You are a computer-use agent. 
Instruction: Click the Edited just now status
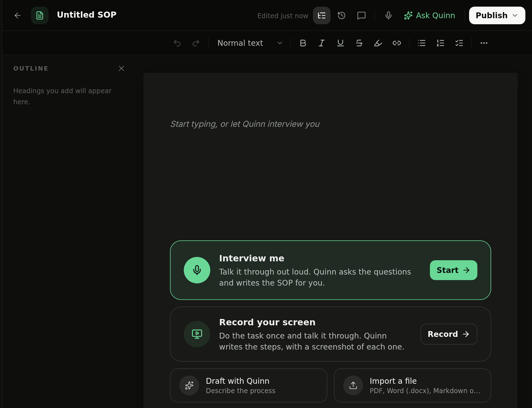click(x=283, y=16)
